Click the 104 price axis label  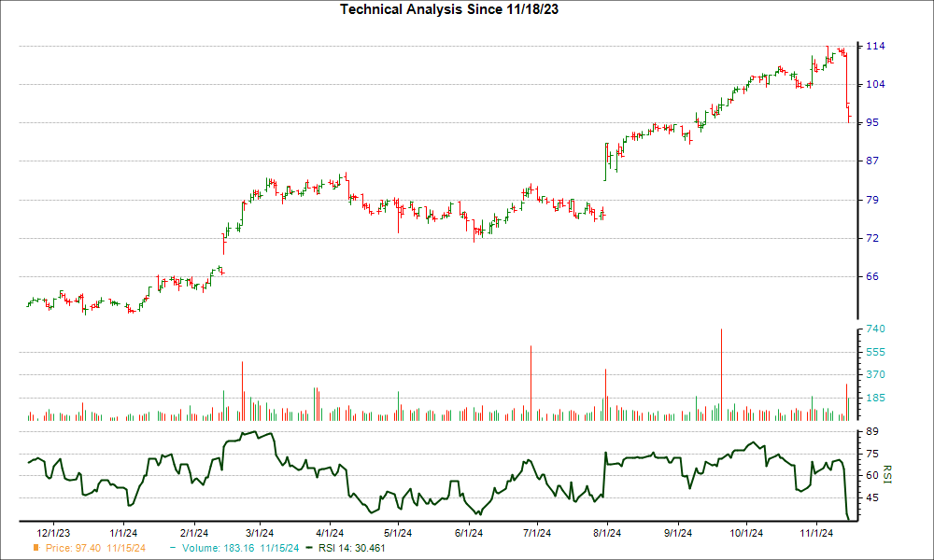[x=875, y=85]
